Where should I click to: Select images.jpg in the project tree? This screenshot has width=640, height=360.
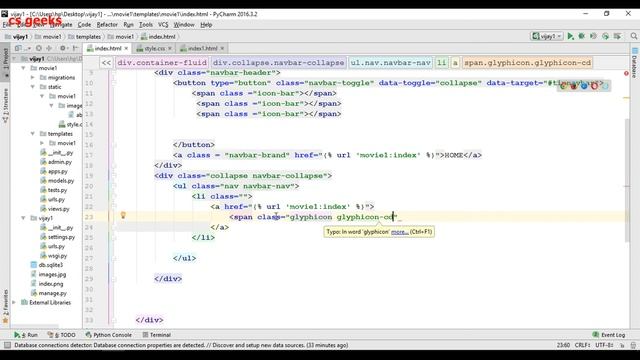(x=48, y=274)
